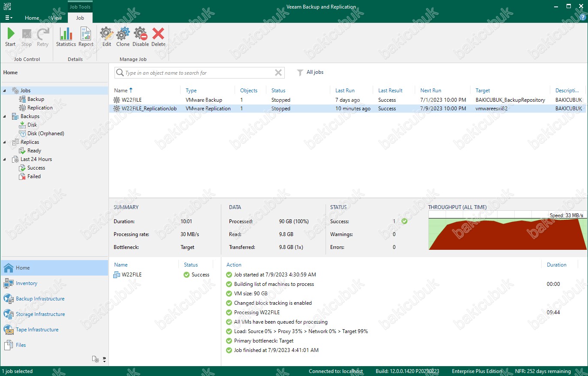Open the Inventory view
Viewport: 588px width, 376px height.
pos(27,283)
